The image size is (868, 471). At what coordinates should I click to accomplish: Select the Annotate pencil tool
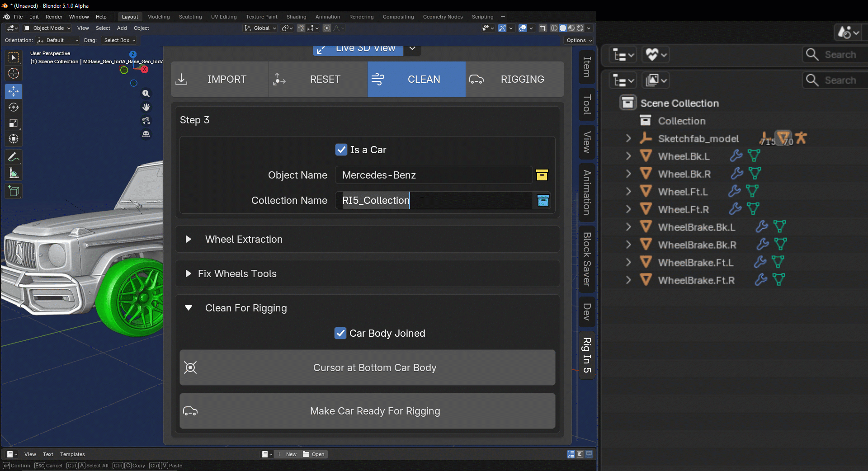click(14, 157)
